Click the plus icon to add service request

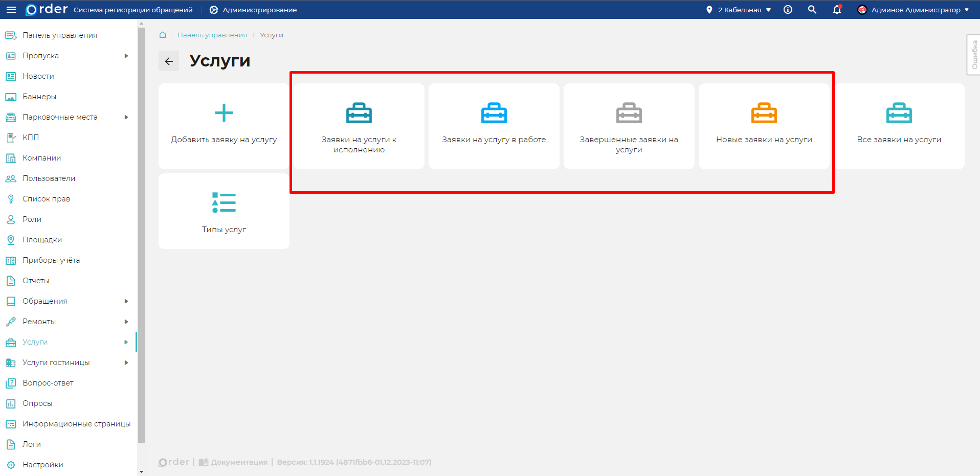click(224, 113)
